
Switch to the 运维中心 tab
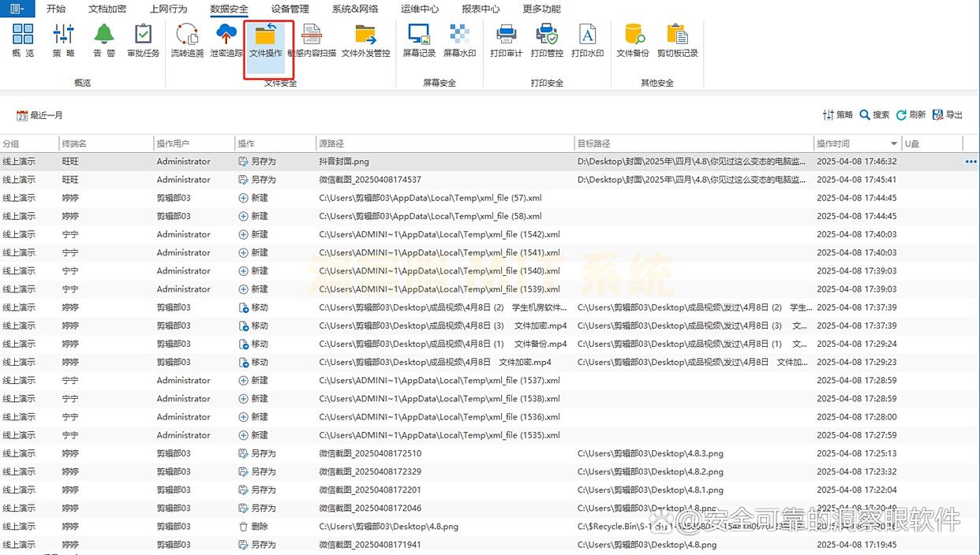420,9
